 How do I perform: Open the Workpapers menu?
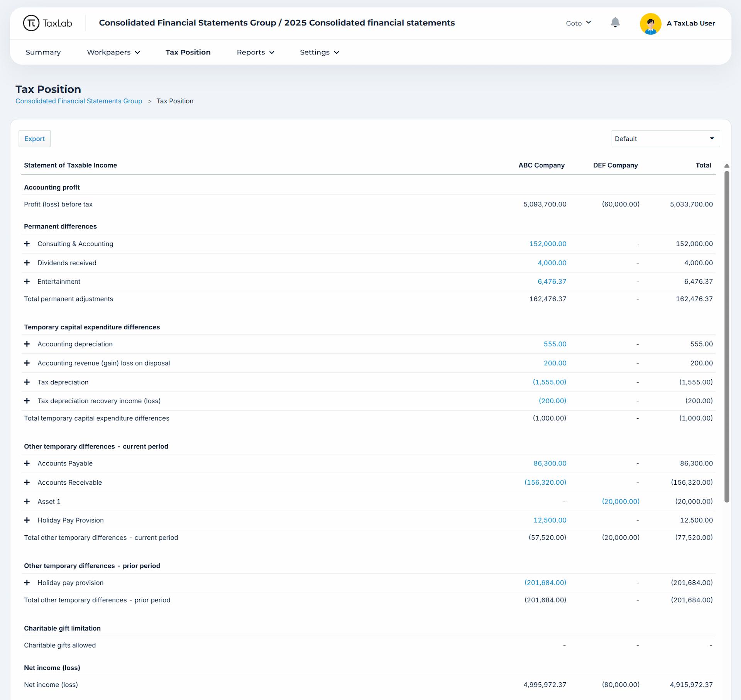click(113, 52)
